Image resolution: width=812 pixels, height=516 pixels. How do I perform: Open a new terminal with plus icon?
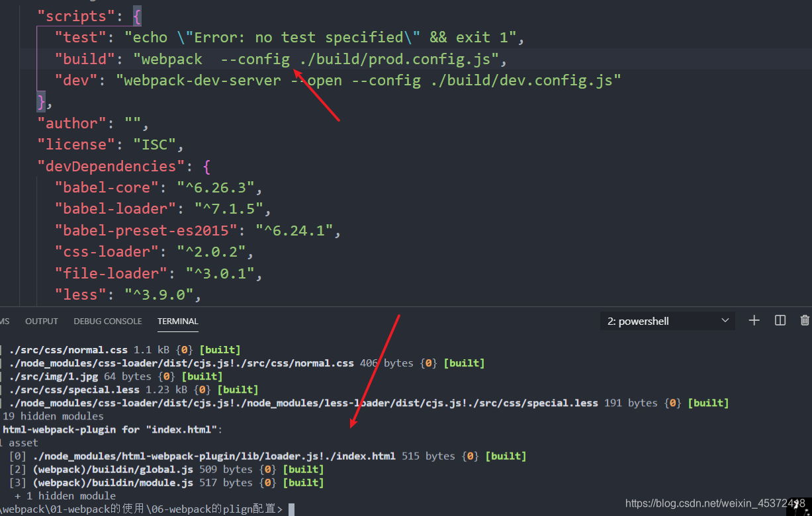pyautogui.click(x=754, y=320)
